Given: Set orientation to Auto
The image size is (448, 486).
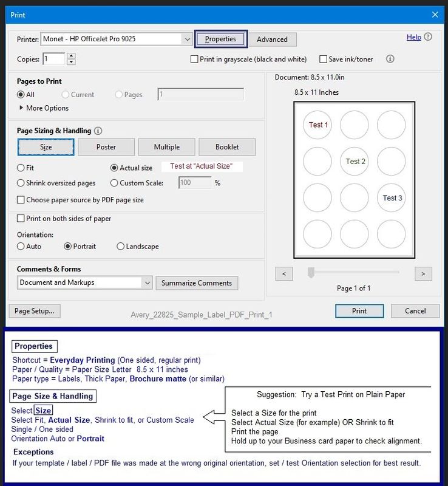Looking at the screenshot, I should pos(21,247).
